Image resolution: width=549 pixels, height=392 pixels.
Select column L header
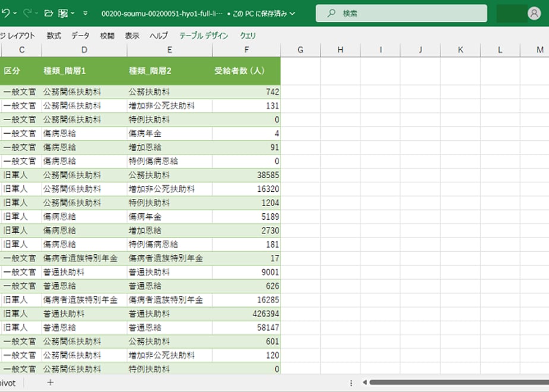pos(500,50)
